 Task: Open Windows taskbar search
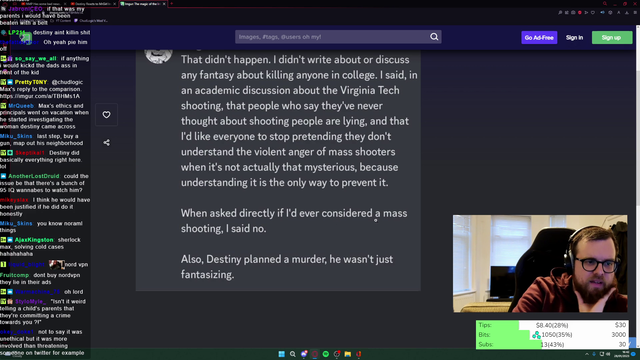click(293, 354)
